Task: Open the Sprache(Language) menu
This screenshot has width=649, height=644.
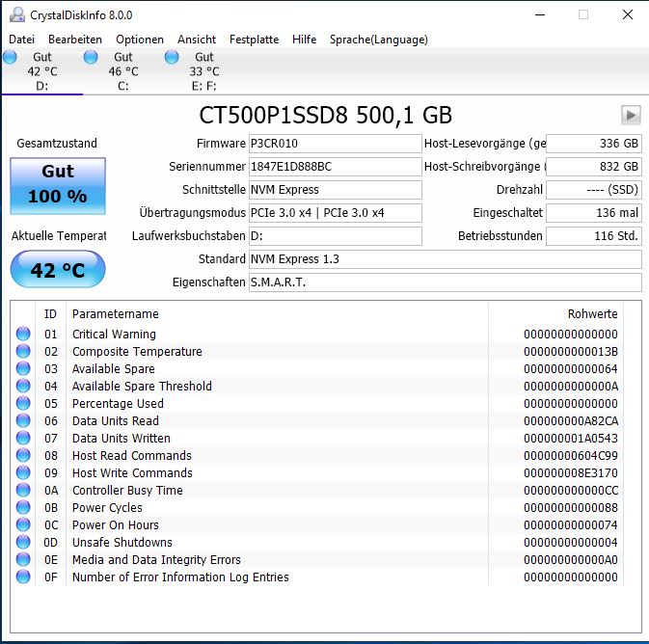Action: [379, 40]
